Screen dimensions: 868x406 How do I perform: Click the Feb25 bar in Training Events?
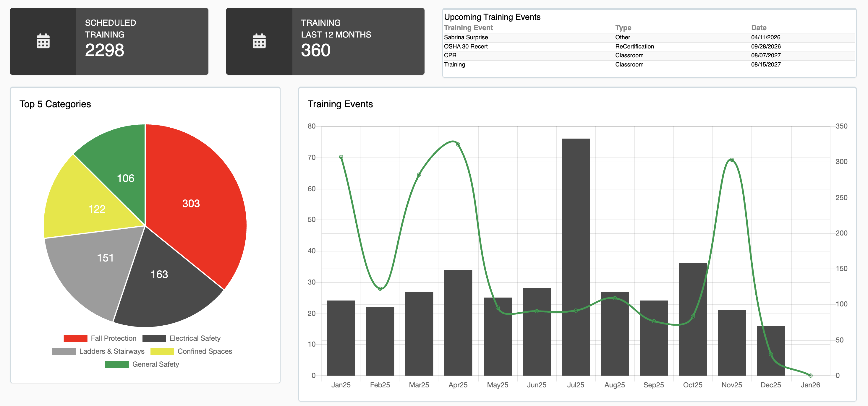click(380, 341)
